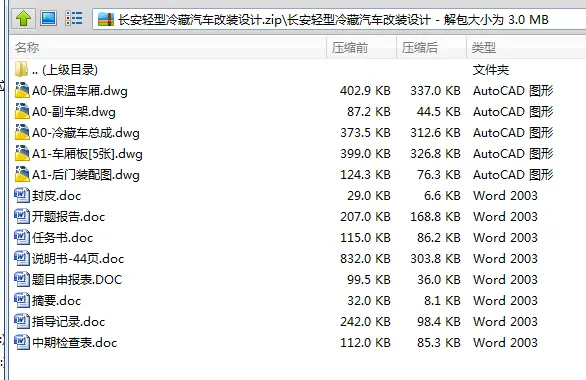Click the 98.4 KB compressed size value
This screenshot has width=586, height=380.
pyautogui.click(x=439, y=321)
